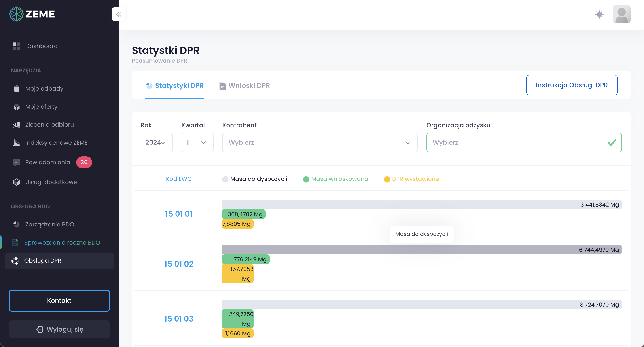644x347 pixels.
Task: Click yellow DPR wystawione legend swatch
Action: point(387,179)
